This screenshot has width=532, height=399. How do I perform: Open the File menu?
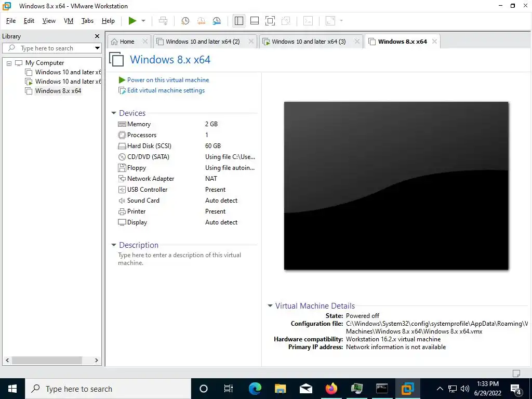pos(11,21)
